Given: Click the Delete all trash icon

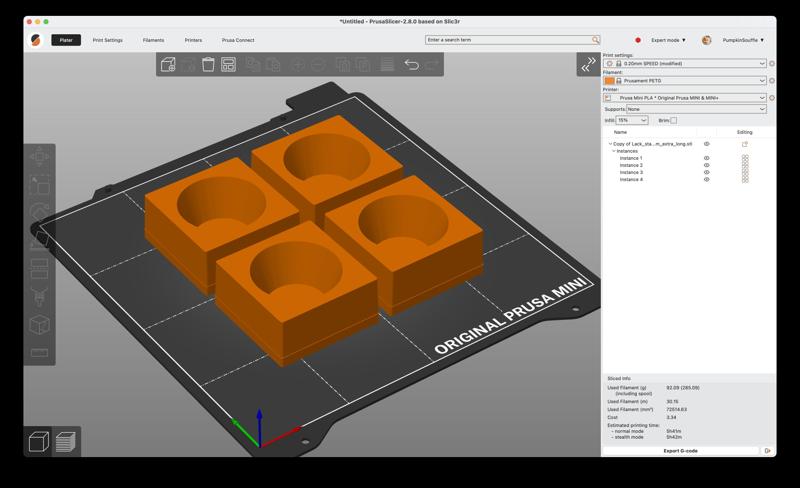Looking at the screenshot, I should pyautogui.click(x=208, y=65).
